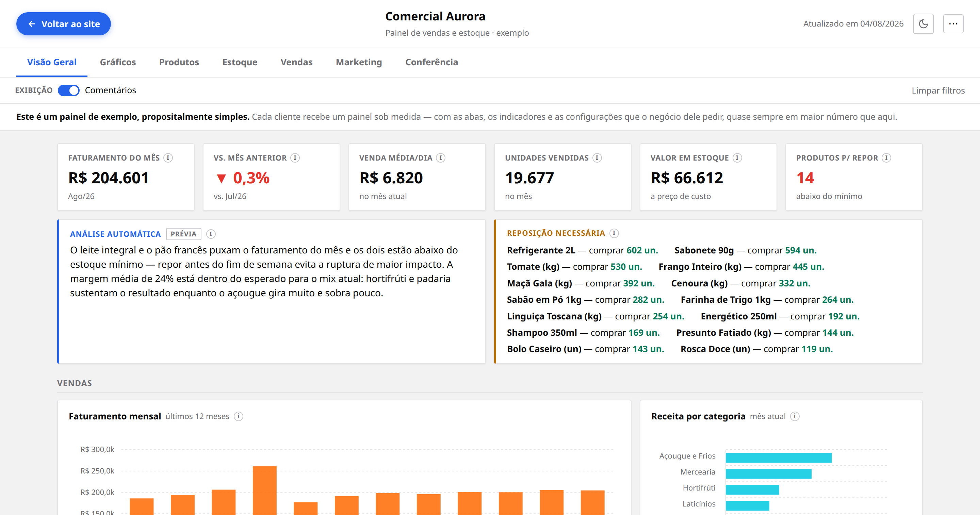Image resolution: width=980 pixels, height=515 pixels.
Task: Click Presunto Fatiado (kg) restock item
Action: point(765,333)
